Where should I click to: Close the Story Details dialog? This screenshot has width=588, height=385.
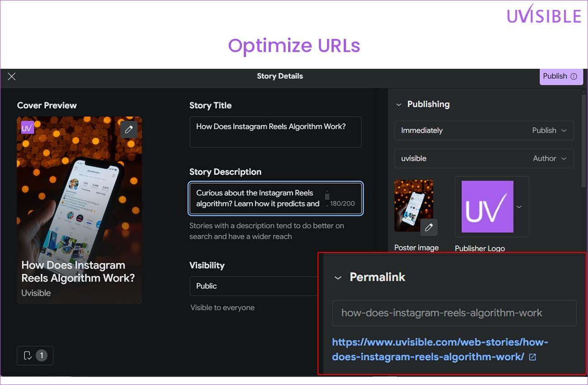[x=12, y=76]
